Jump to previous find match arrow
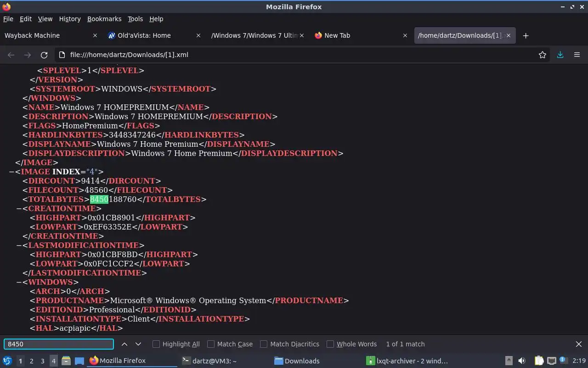This screenshot has height=368, width=588. (124, 344)
